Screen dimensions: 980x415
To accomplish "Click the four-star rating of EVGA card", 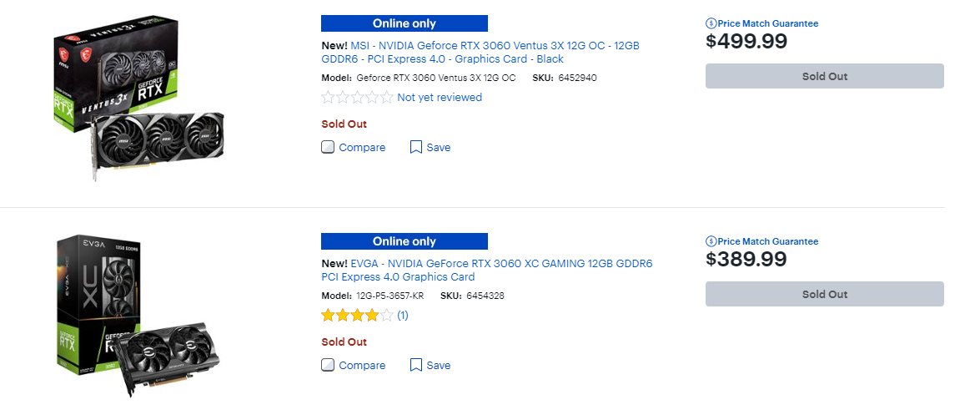I will coord(357,316).
